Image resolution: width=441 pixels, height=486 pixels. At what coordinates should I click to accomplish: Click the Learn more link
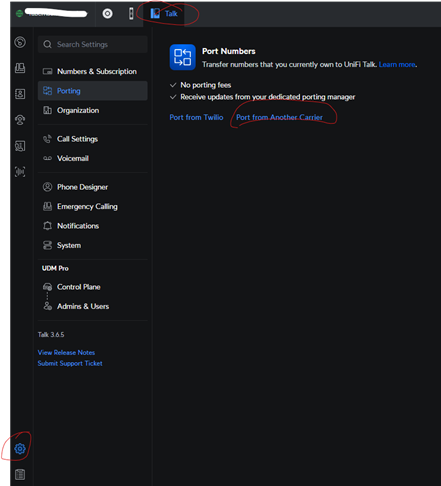(x=397, y=65)
